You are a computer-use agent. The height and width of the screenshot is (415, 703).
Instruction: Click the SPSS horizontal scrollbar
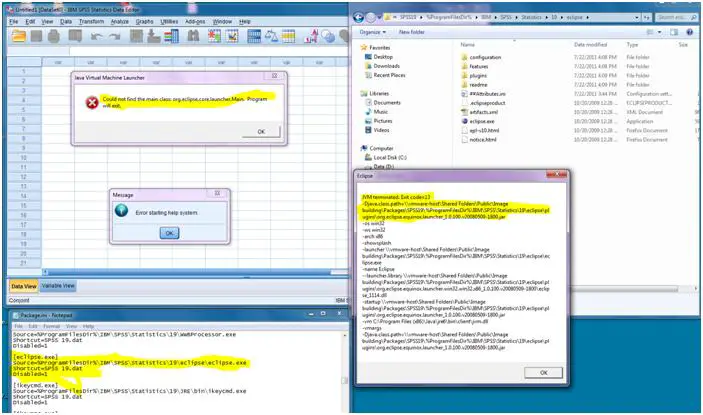pyautogui.click(x=195, y=272)
